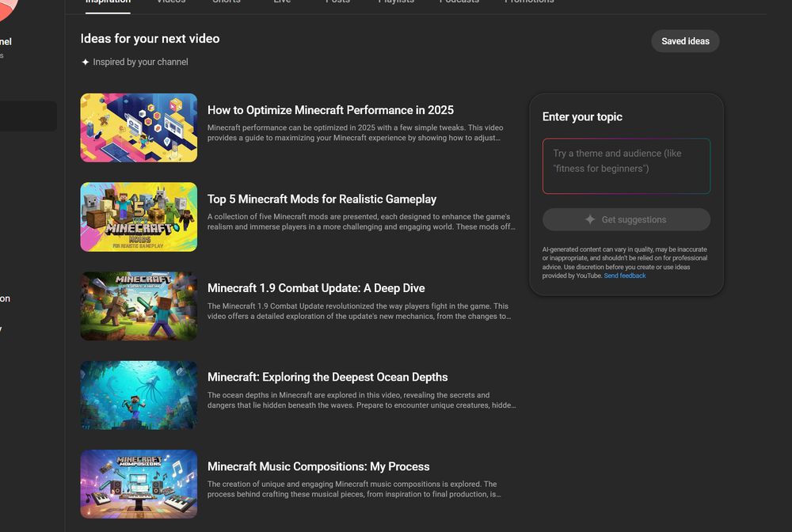Open the Optimize Minecraft Performance thumbnail
Screen dimensions: 792x532
click(139, 127)
